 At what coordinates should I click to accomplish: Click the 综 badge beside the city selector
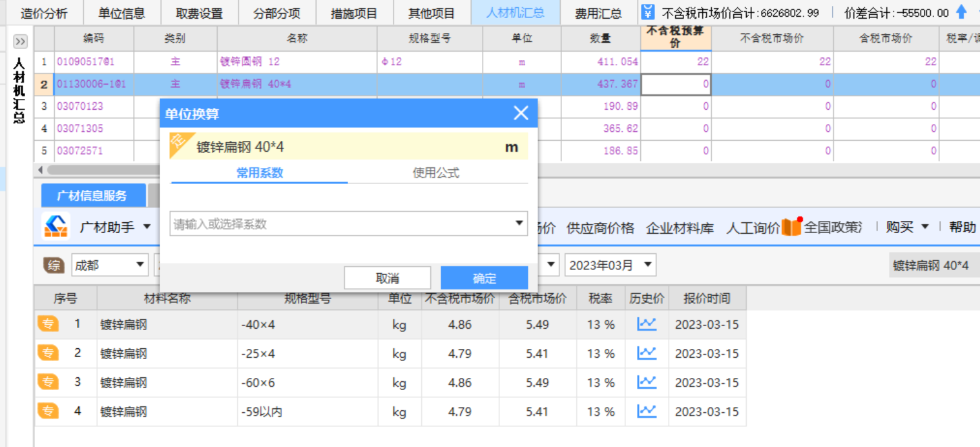(x=54, y=265)
